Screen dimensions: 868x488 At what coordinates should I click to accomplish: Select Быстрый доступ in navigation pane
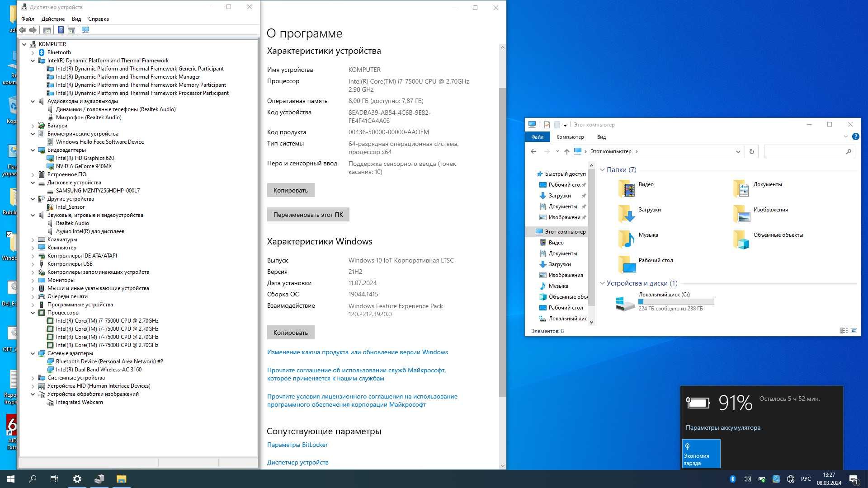coord(561,174)
